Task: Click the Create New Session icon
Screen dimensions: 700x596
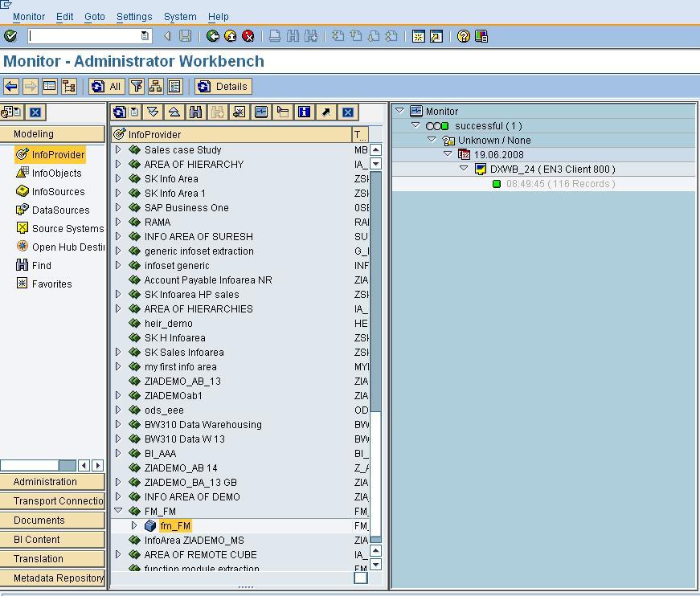Action: (x=418, y=36)
